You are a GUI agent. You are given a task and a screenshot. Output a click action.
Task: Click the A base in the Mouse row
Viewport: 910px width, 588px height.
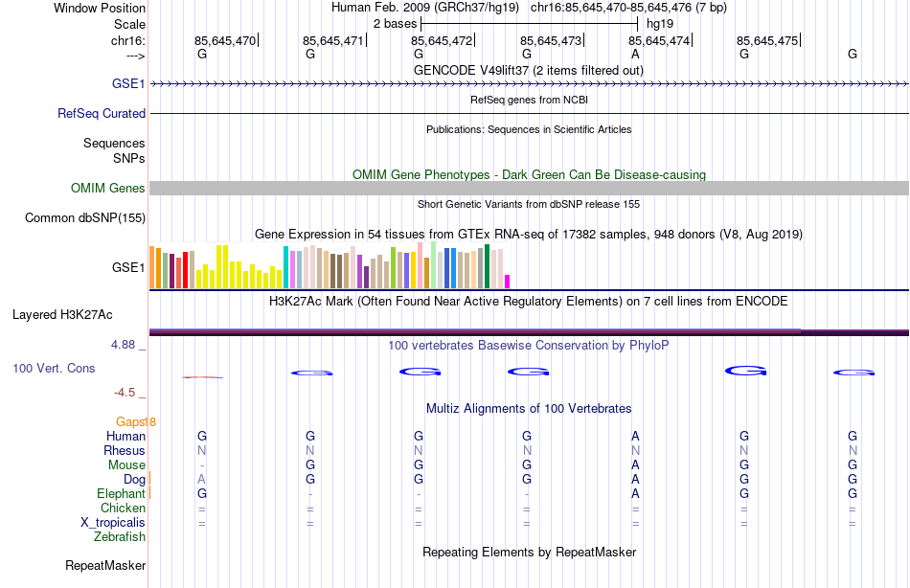point(635,465)
